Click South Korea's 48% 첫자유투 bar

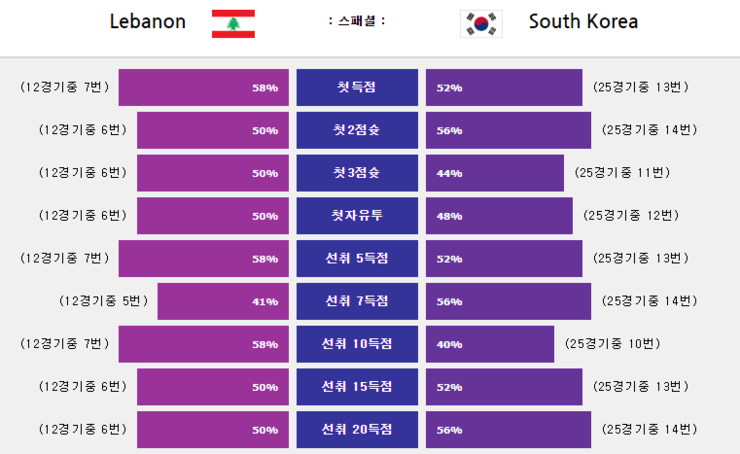[x=499, y=216]
